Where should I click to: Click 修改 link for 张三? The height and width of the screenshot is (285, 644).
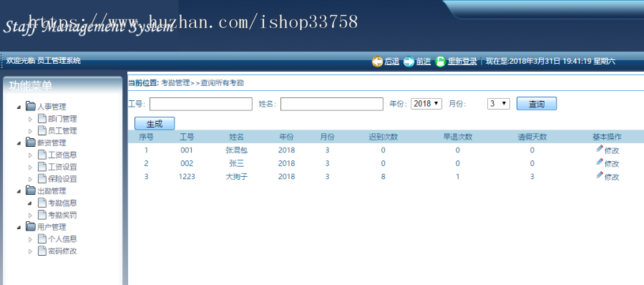click(612, 164)
